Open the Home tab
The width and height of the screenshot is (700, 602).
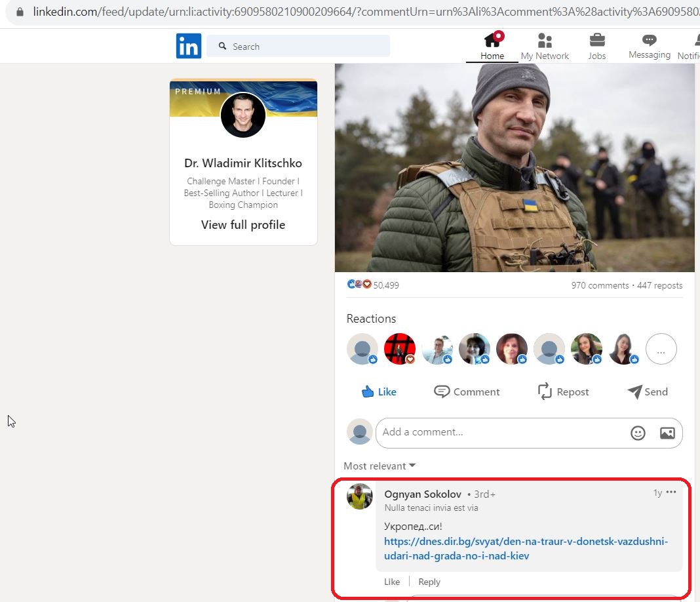pos(492,46)
